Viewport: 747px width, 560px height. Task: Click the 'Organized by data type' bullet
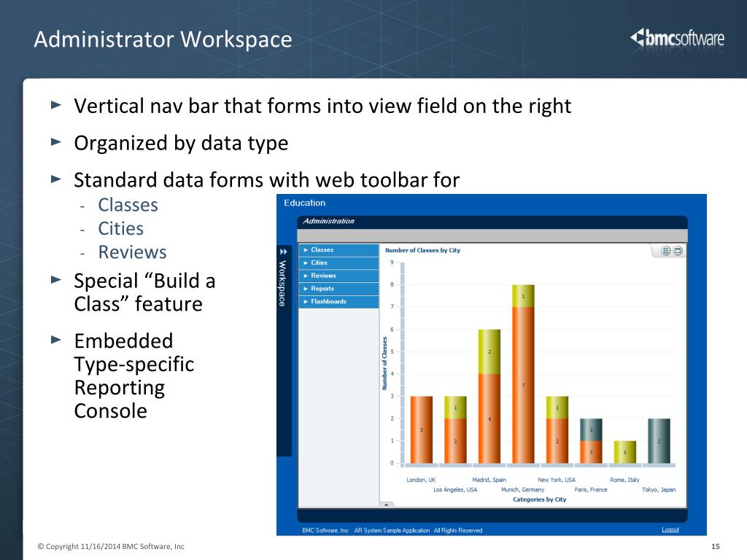pos(181,144)
